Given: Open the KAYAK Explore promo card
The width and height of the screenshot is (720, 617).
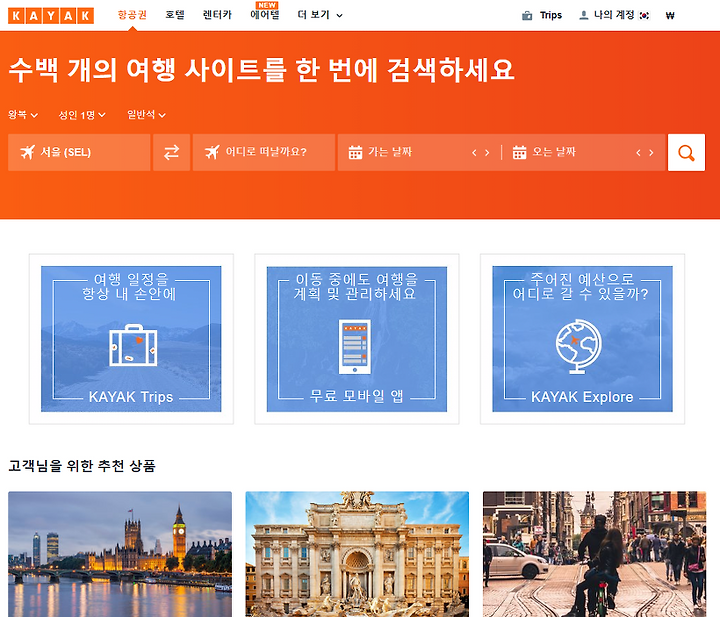Looking at the screenshot, I should click(x=582, y=339).
